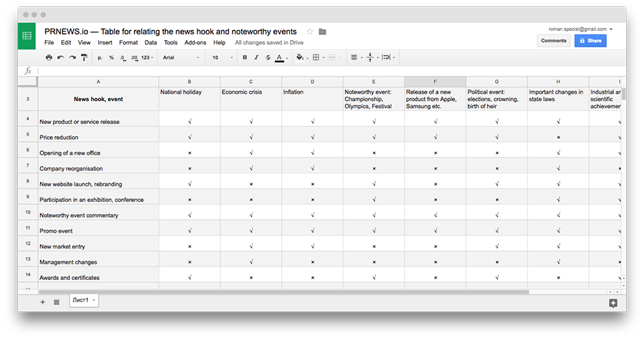Select 'Promo event' cell
644x343 pixels.
(98, 228)
